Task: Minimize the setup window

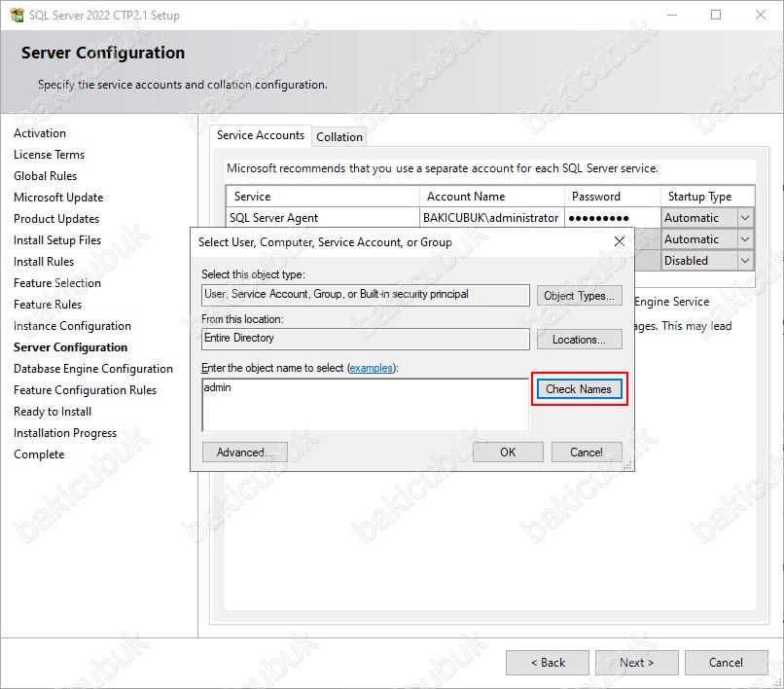Action: point(672,15)
